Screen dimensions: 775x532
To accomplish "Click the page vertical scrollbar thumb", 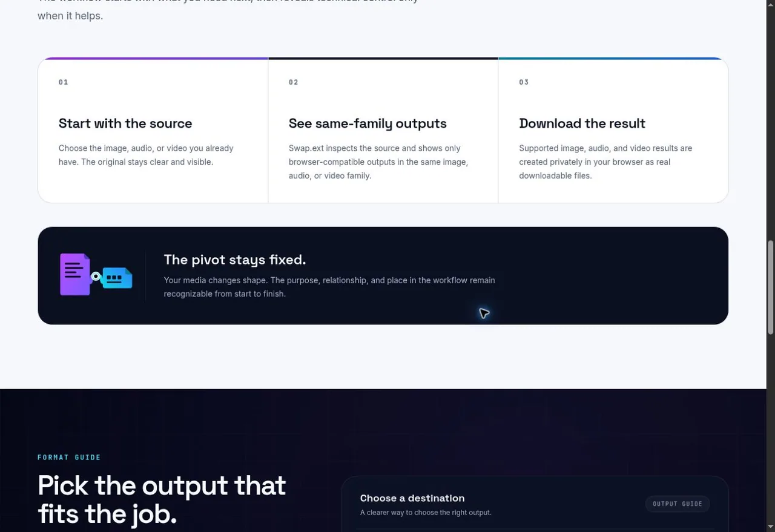I will pyautogui.click(x=770, y=287).
